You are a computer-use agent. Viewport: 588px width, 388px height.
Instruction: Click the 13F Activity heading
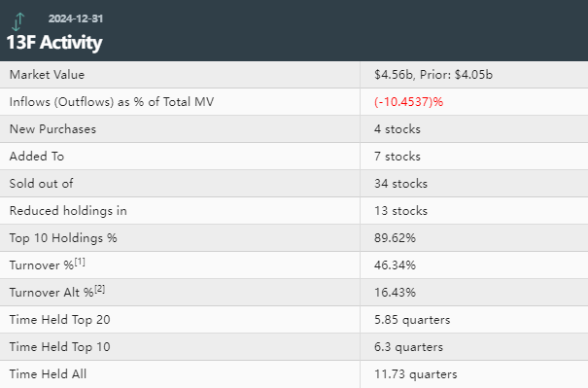tap(54, 42)
